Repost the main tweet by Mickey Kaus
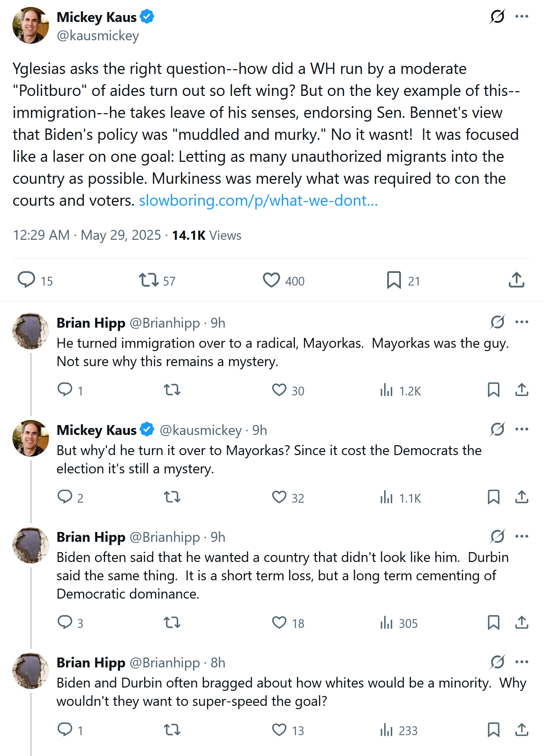The image size is (544, 756). [149, 280]
